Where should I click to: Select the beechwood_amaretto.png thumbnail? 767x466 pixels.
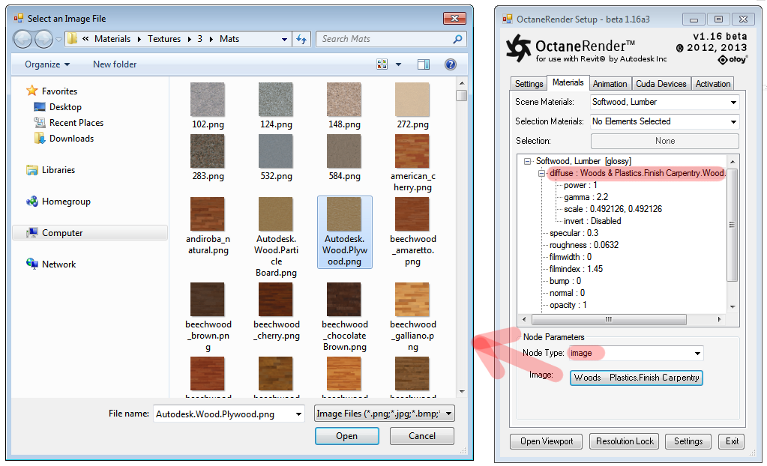pyautogui.click(x=412, y=214)
